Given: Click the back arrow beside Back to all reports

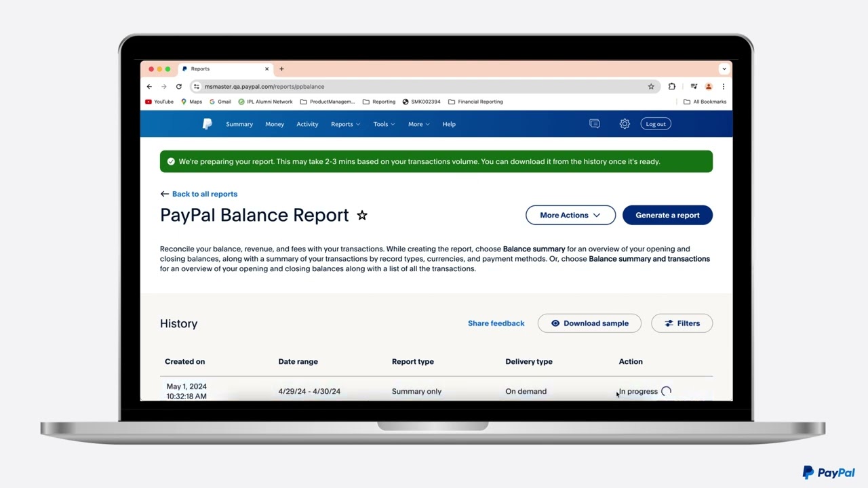Looking at the screenshot, I should click(164, 194).
